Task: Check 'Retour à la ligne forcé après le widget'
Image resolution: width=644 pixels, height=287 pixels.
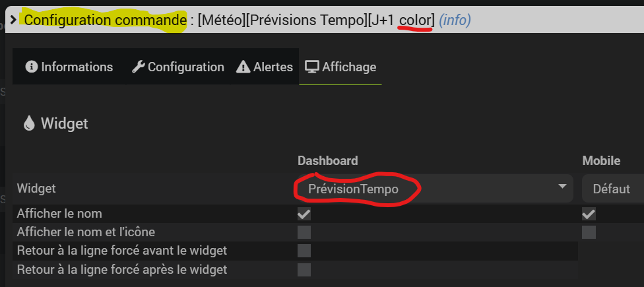Action: [304, 270]
